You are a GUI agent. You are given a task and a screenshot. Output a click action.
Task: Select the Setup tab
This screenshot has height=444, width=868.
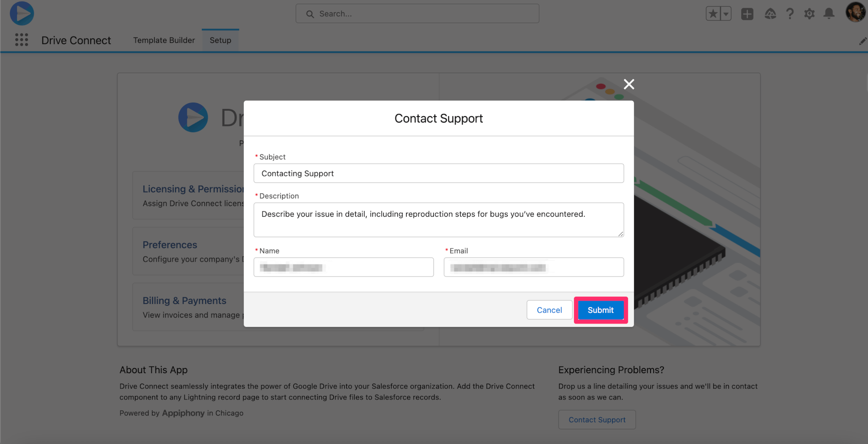[220, 40]
